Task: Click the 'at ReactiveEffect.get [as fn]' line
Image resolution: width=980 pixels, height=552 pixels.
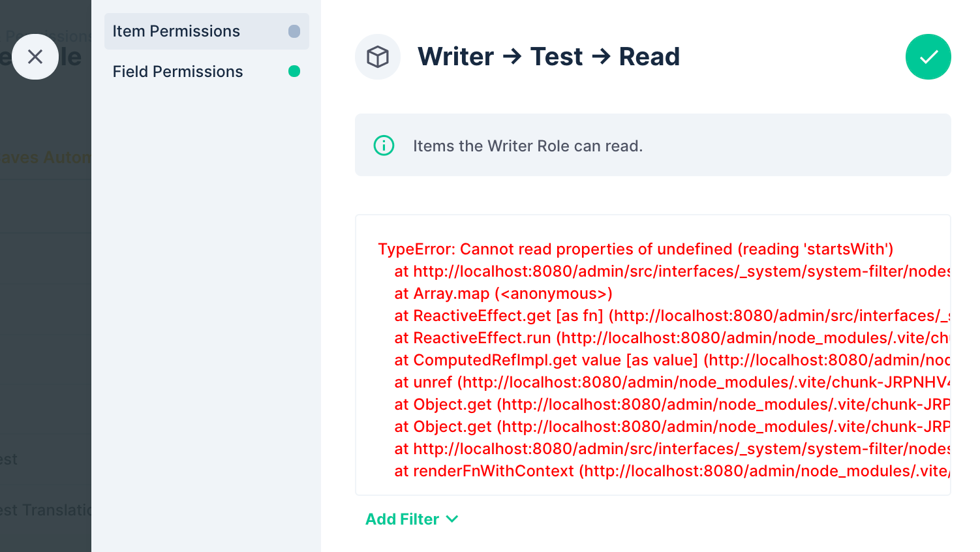Action: pyautogui.click(x=672, y=316)
